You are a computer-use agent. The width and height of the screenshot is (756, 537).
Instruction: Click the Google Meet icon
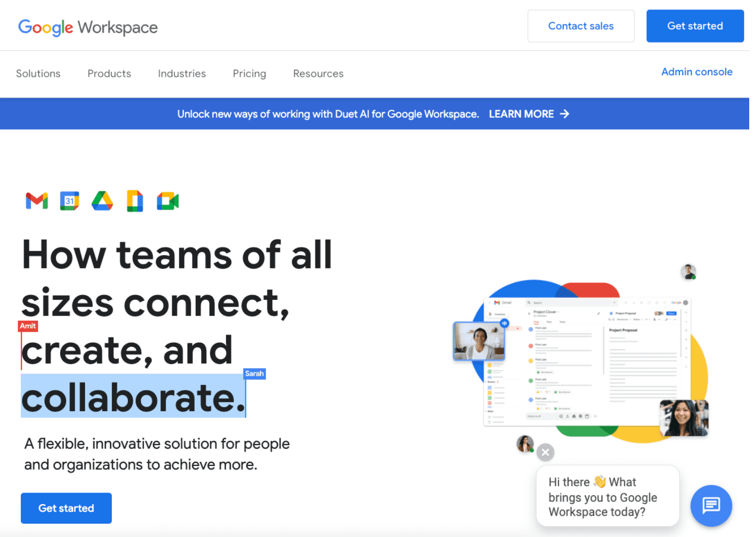point(168,201)
